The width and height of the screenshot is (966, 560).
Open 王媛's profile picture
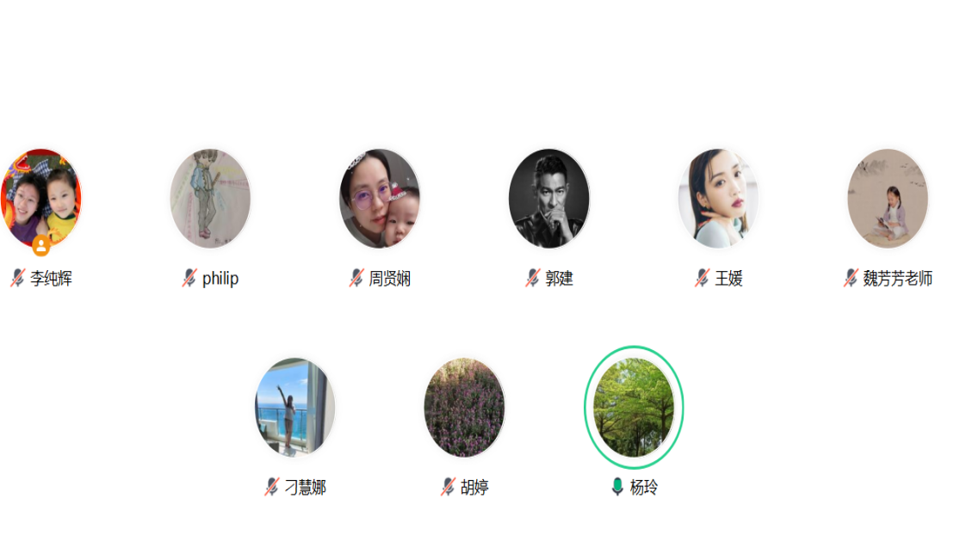[718, 198]
